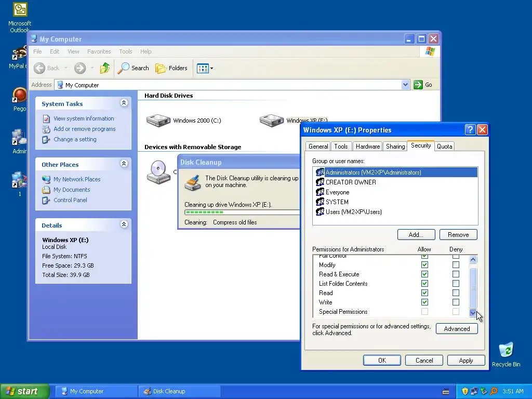
Task: Open the Start menu
Action: [25, 391]
